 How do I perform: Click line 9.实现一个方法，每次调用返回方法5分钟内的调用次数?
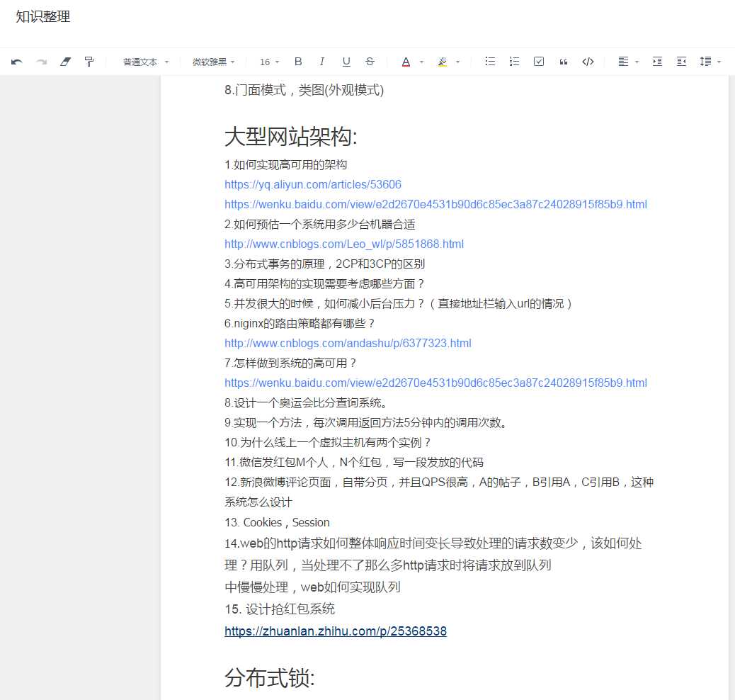(x=366, y=423)
